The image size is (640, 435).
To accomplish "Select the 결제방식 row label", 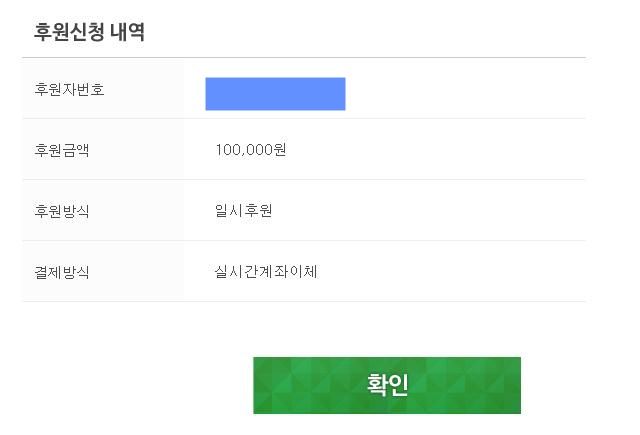I will tap(62, 272).
